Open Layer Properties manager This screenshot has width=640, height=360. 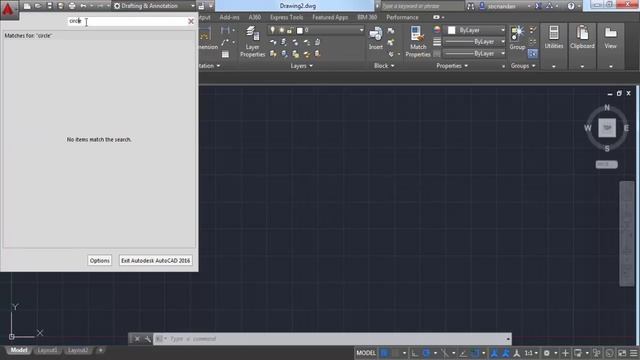coord(252,42)
